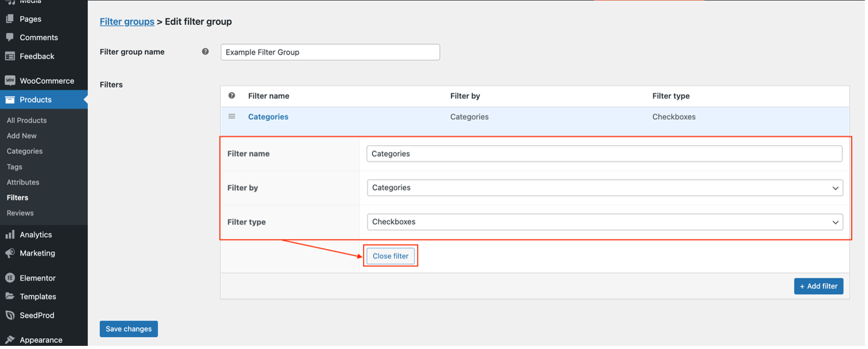Click the Analytics bar chart icon

(10, 235)
